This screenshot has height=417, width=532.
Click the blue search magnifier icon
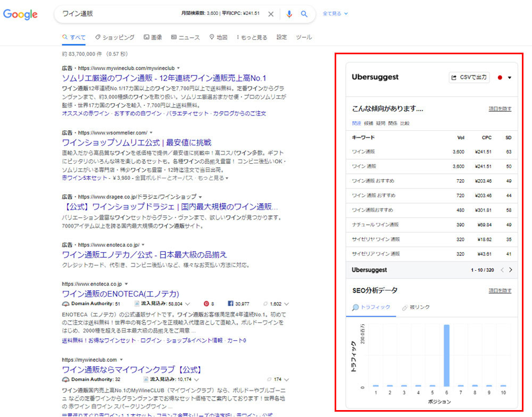(304, 14)
